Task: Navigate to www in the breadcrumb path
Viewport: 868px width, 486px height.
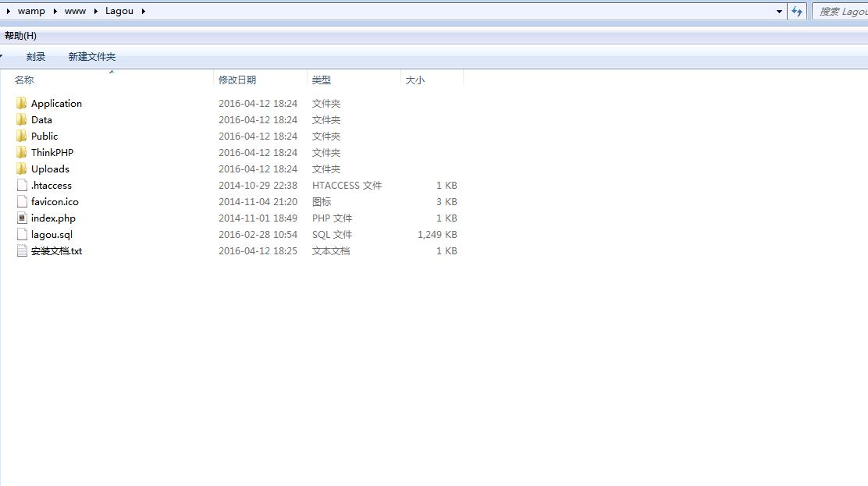Action: pyautogui.click(x=76, y=11)
